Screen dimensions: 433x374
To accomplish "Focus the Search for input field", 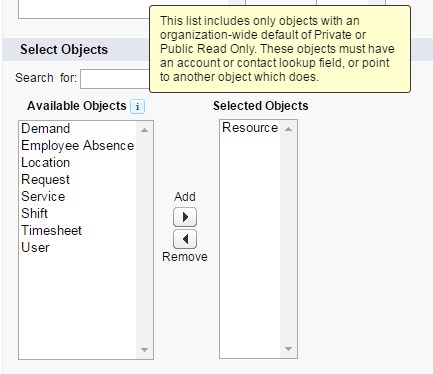I will tap(115, 79).
